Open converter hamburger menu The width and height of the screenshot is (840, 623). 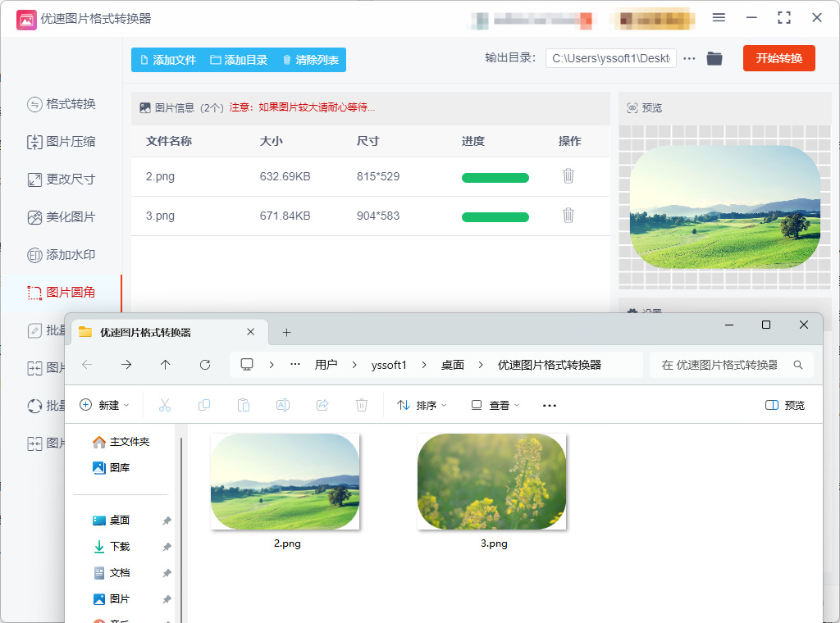pyautogui.click(x=719, y=18)
